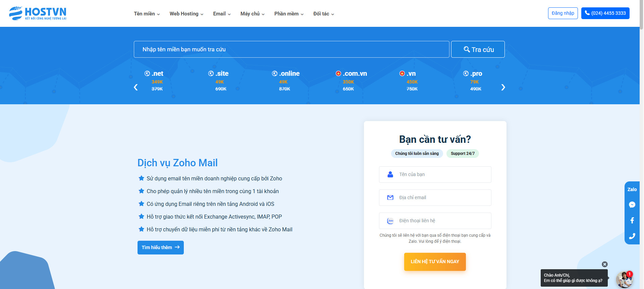Click 'Sử dụng email tên miền doanh nghiệp' line
The height and width of the screenshot is (289, 644).
click(x=214, y=178)
